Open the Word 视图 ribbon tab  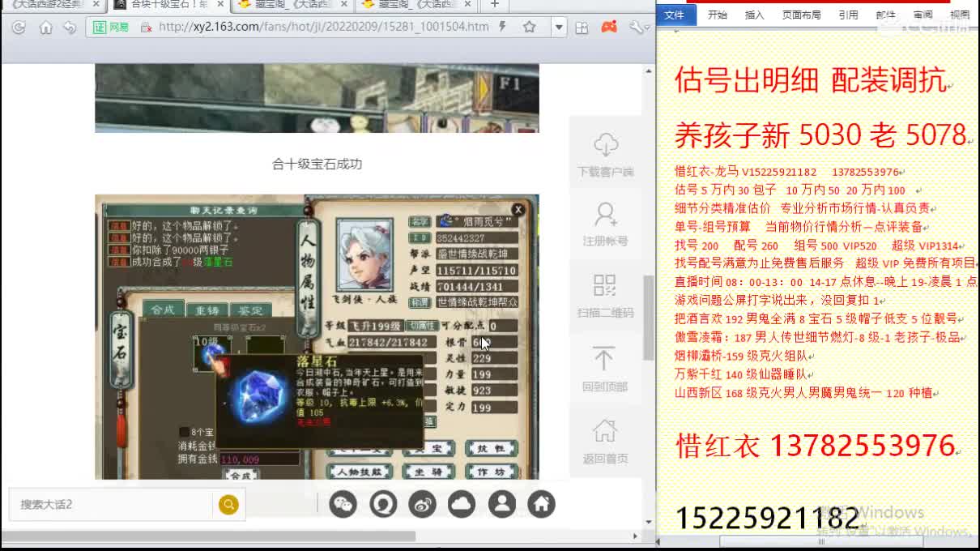pyautogui.click(x=960, y=15)
